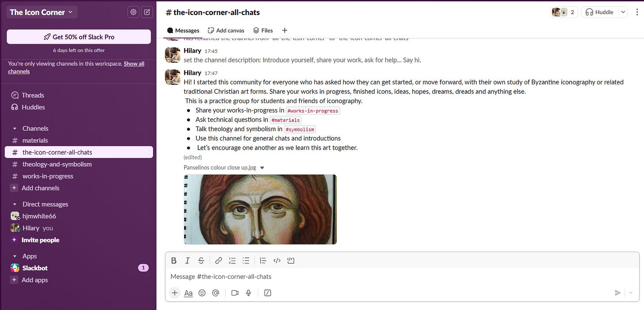This screenshot has height=310, width=644.
Task: Click Hilary's avatar on the 17:45 message
Action: [172, 55]
